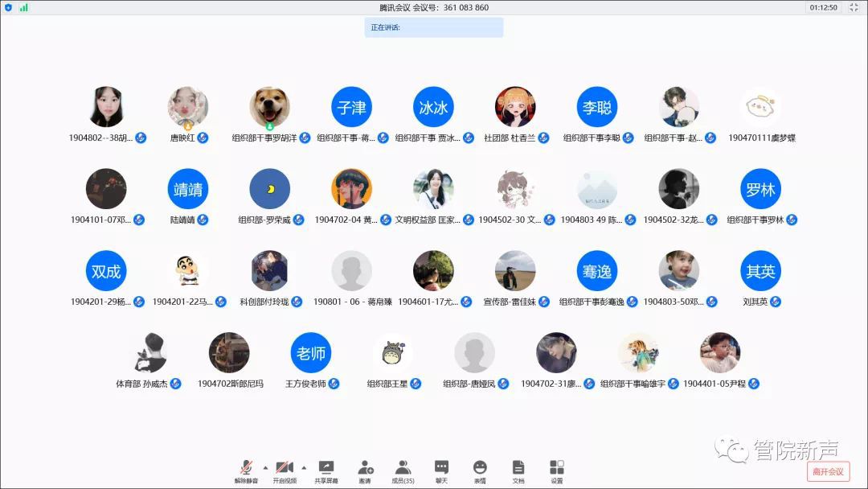Click the 正在讲话 speaking indicator bar

(434, 27)
